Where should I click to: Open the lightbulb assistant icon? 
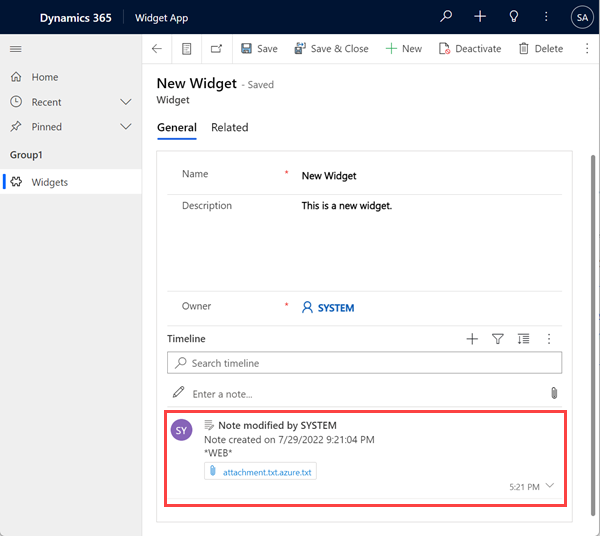(514, 16)
